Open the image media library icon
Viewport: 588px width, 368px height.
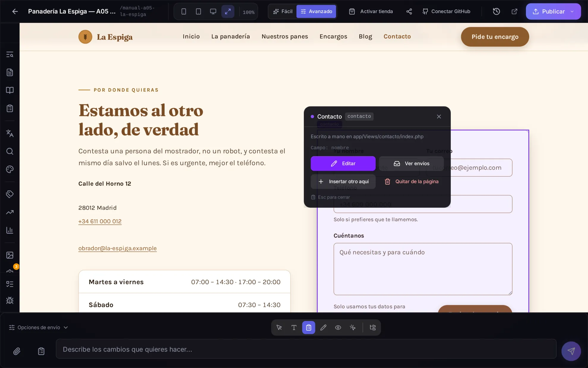point(10,255)
